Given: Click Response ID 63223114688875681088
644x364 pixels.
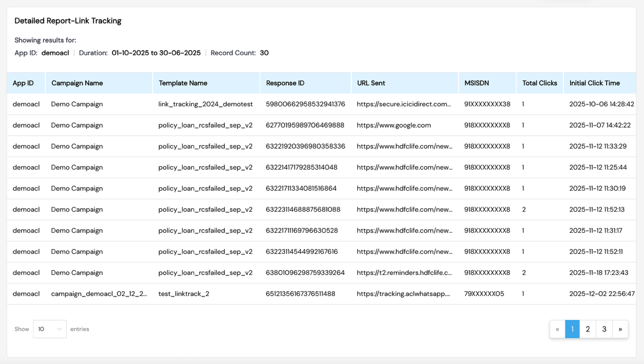Looking at the screenshot, I should pyautogui.click(x=303, y=209).
